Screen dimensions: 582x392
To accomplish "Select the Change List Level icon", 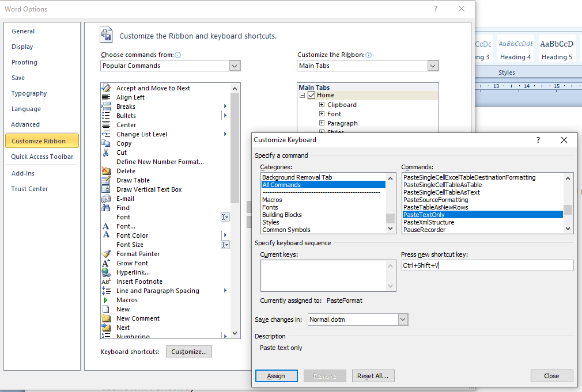I will pos(106,134).
